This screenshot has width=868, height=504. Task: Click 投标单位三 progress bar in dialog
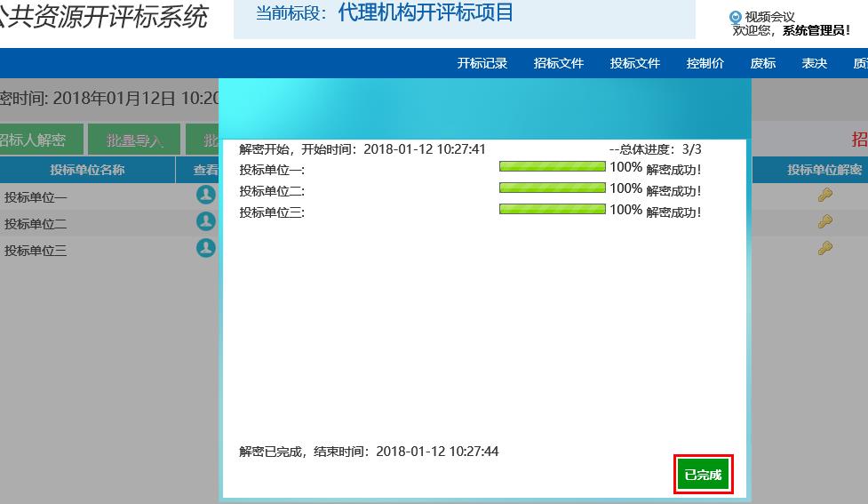pyautogui.click(x=553, y=208)
